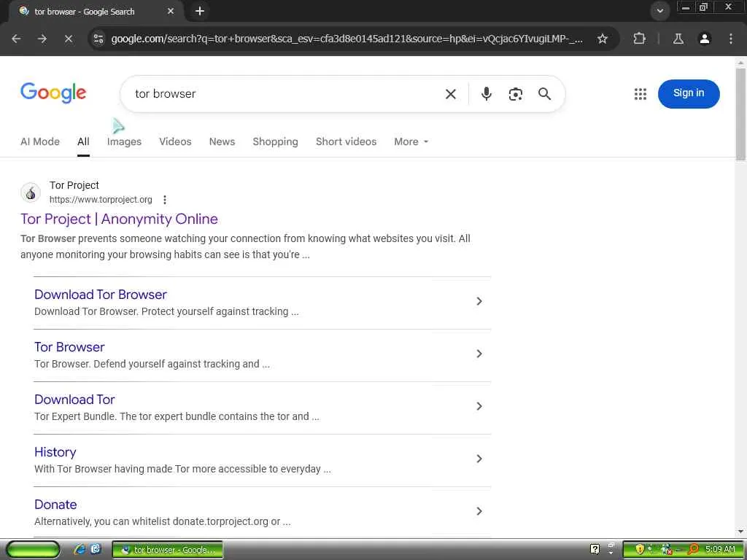Click the green Start button
Screen dimensions: 747x560
pos(33,550)
